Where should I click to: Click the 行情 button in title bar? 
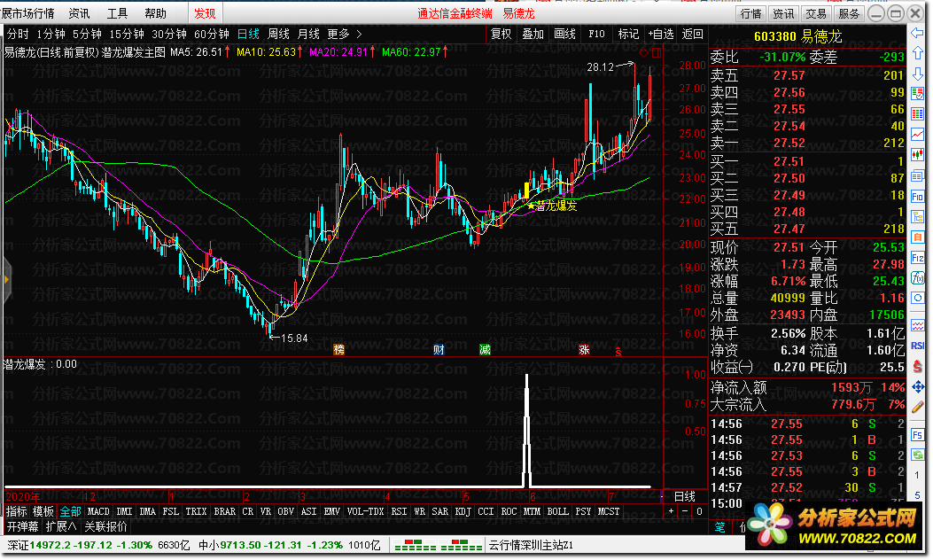click(751, 13)
